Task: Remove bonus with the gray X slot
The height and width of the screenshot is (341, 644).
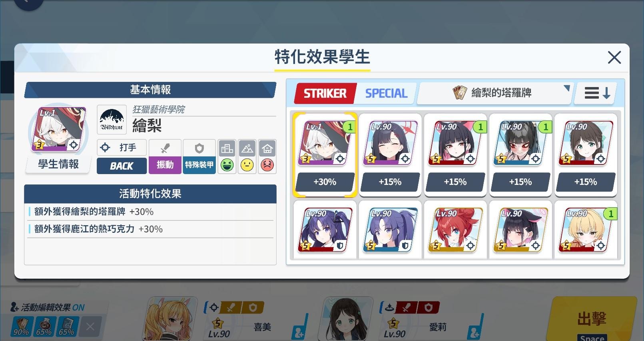Action: tap(90, 327)
